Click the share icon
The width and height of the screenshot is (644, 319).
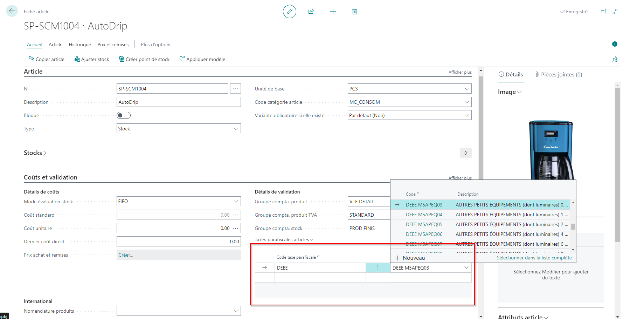coord(311,12)
